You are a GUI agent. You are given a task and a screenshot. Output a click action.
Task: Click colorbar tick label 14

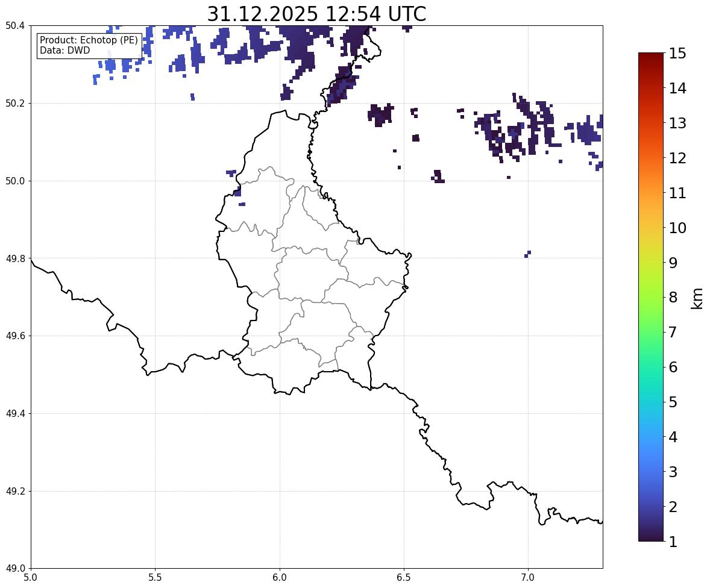pyautogui.click(x=677, y=89)
